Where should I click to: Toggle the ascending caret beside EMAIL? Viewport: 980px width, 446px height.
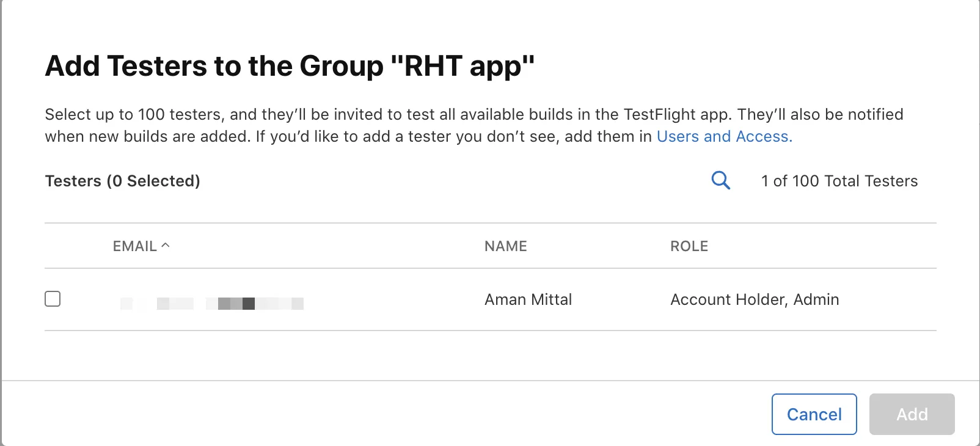(x=165, y=245)
